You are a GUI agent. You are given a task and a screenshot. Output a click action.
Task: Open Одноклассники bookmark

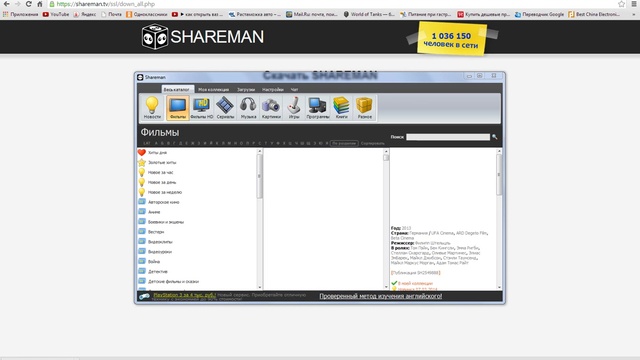(x=147, y=14)
